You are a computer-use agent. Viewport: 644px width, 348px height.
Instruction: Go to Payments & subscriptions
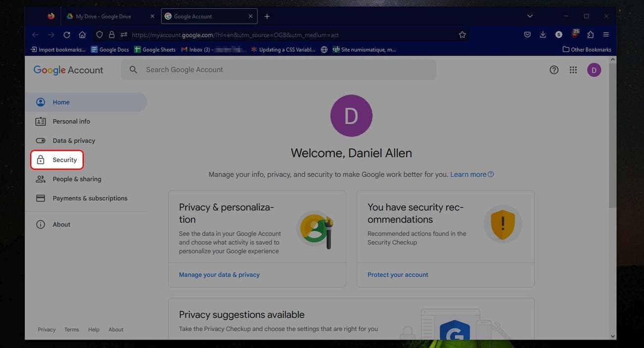click(x=90, y=198)
